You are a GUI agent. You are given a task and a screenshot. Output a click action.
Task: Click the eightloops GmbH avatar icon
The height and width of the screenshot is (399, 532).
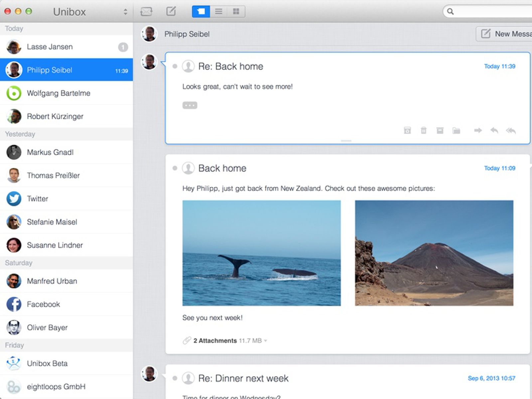pos(14,387)
